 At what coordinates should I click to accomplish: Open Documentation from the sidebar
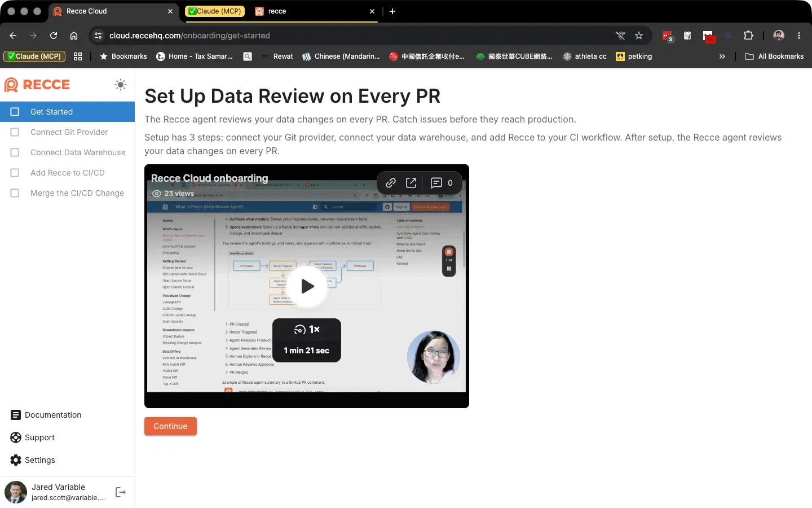click(x=46, y=415)
